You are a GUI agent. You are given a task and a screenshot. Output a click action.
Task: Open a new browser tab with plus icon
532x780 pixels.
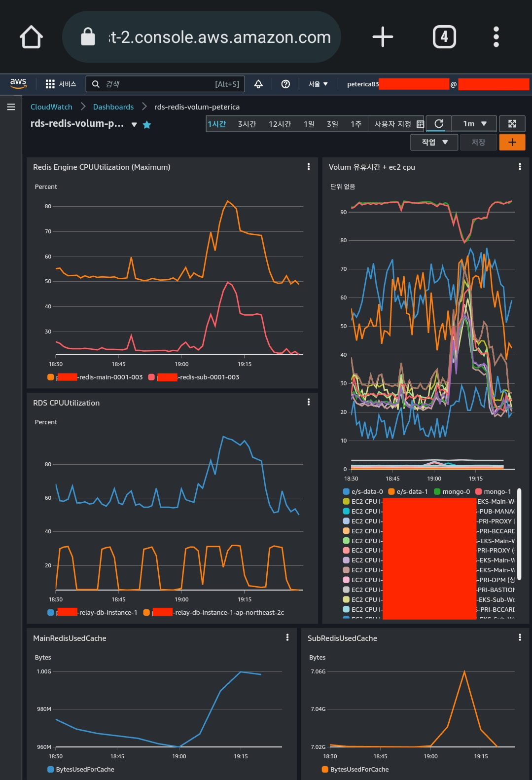tap(383, 37)
